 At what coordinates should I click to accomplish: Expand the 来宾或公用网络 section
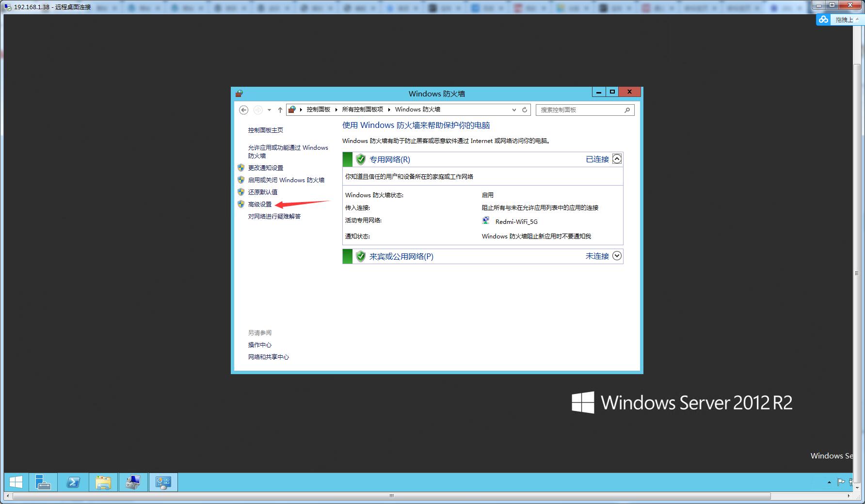[617, 256]
